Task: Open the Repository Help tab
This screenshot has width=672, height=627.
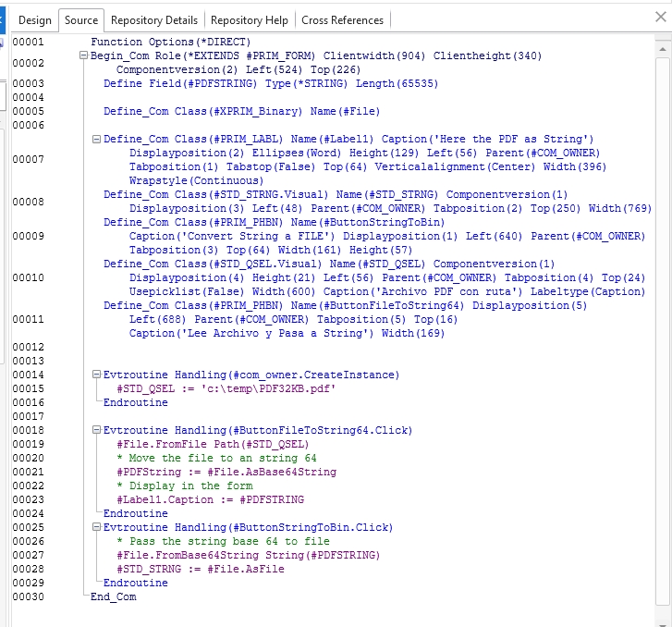Action: click(249, 20)
